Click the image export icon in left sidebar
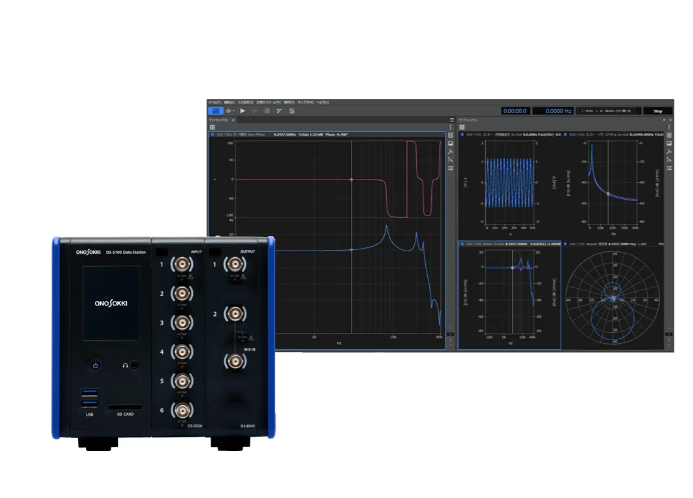The image size is (693, 498). click(450, 143)
